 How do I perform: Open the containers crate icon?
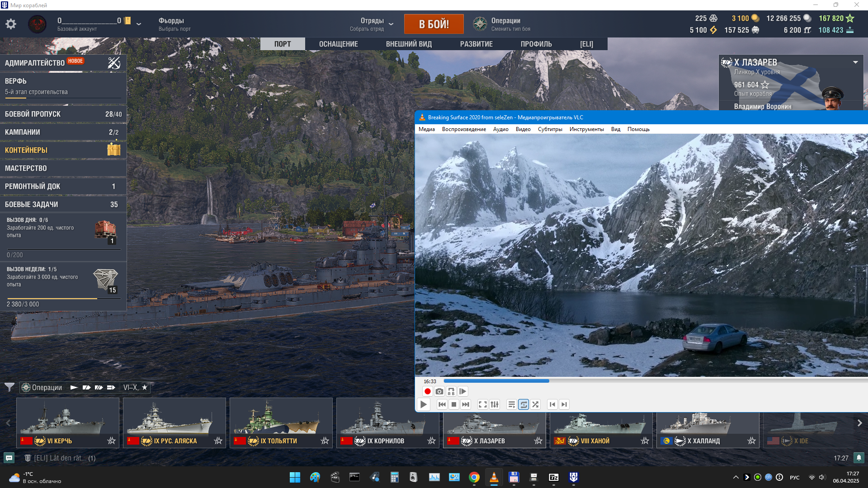[x=113, y=149]
